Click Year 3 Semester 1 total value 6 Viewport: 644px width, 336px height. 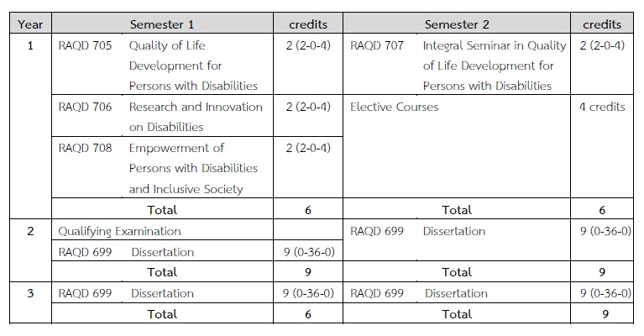pyautogui.click(x=307, y=314)
